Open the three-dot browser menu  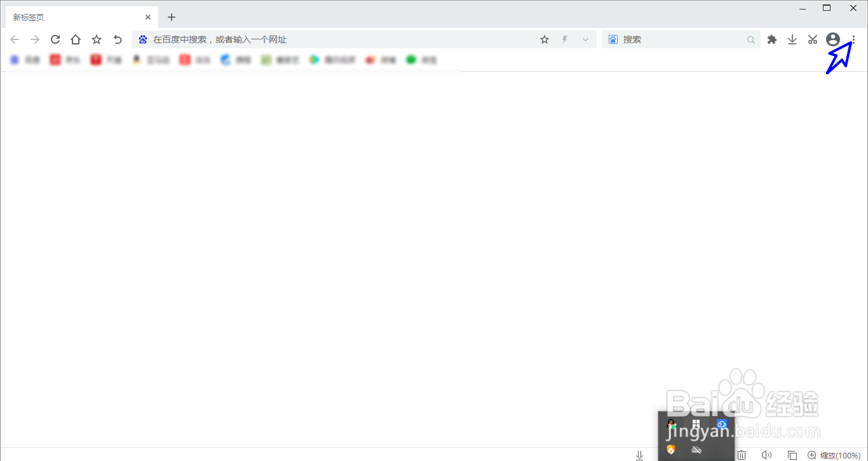(853, 39)
